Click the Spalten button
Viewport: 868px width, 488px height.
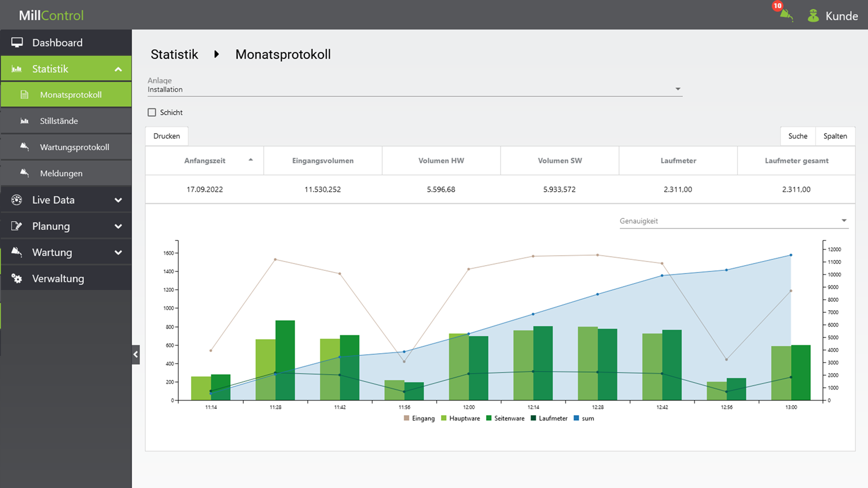click(834, 136)
